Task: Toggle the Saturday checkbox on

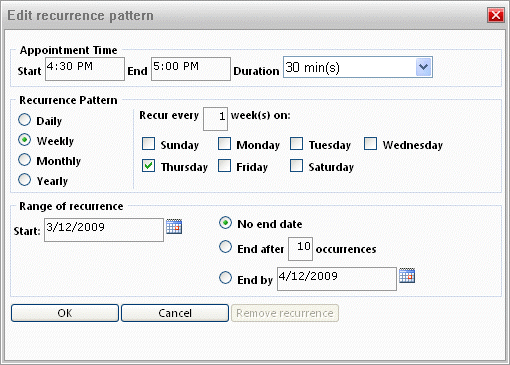Action: [x=296, y=165]
